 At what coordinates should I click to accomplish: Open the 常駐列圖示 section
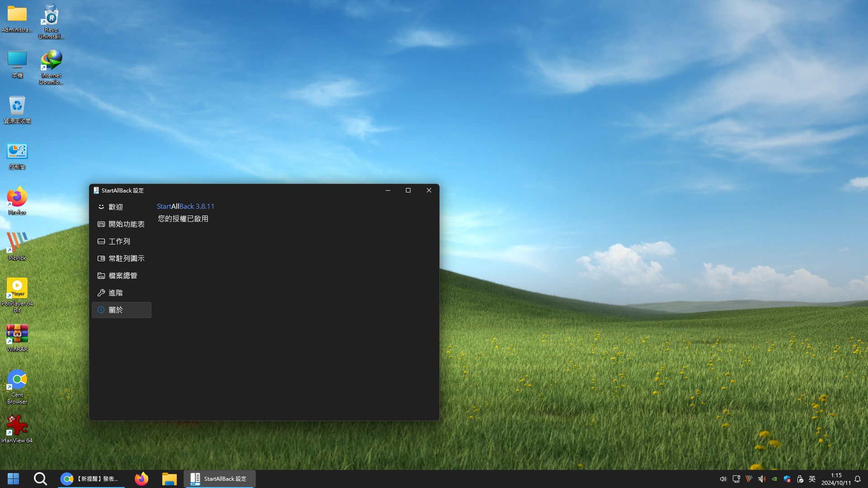pyautogui.click(x=121, y=258)
